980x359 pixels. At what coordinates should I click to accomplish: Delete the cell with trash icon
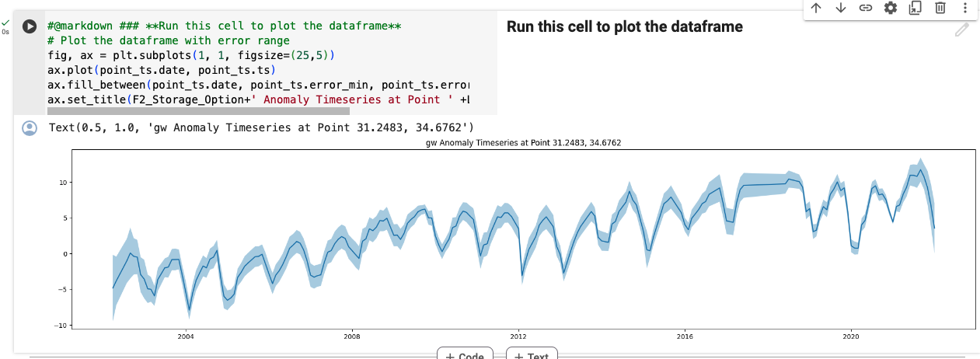pos(940,9)
